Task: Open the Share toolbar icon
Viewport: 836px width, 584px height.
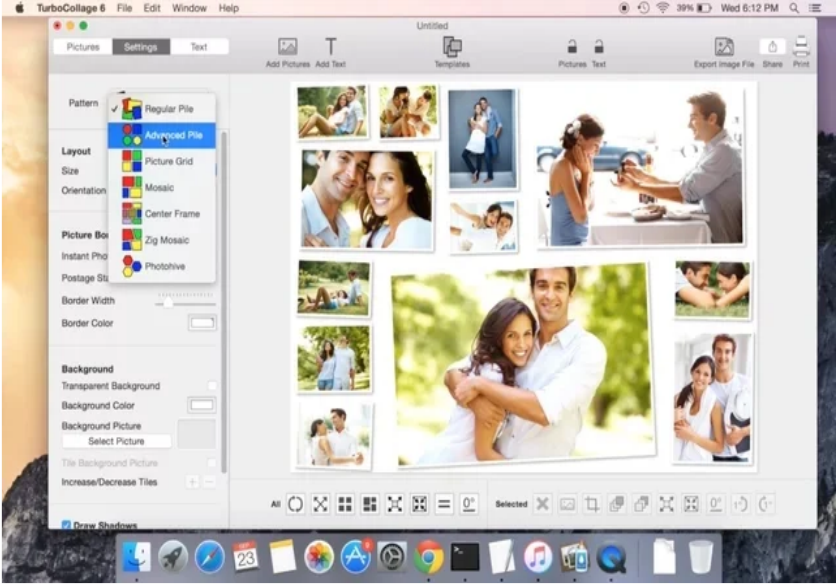Action: tap(772, 47)
